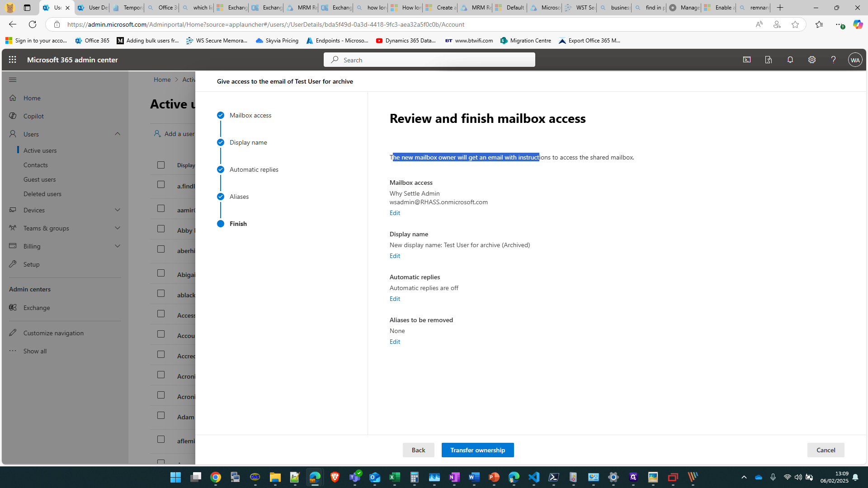Open PowerPoint from the taskbar
Screen dimensions: 868x488
tap(494, 477)
